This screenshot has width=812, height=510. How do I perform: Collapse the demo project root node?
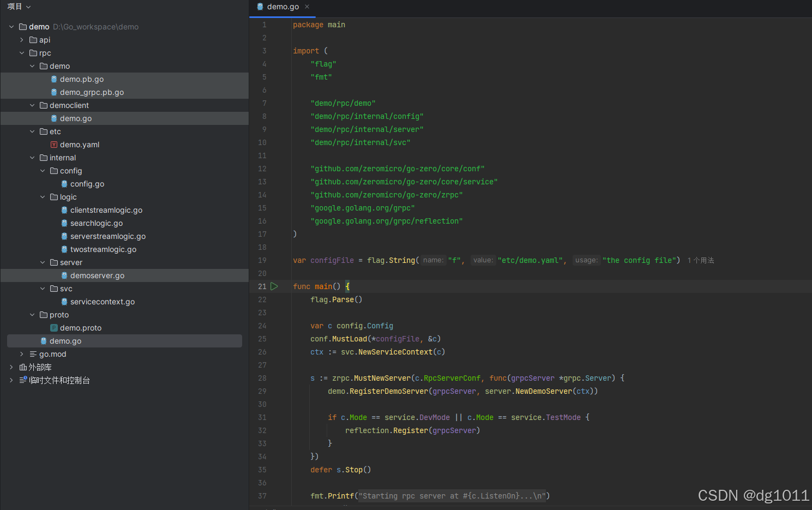tap(11, 27)
